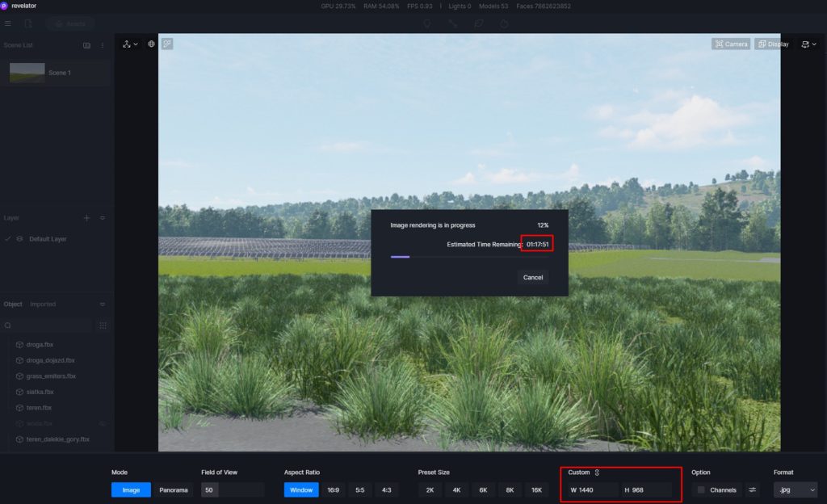
Task: Click the add scene icon in Scene List
Action: coord(87,45)
